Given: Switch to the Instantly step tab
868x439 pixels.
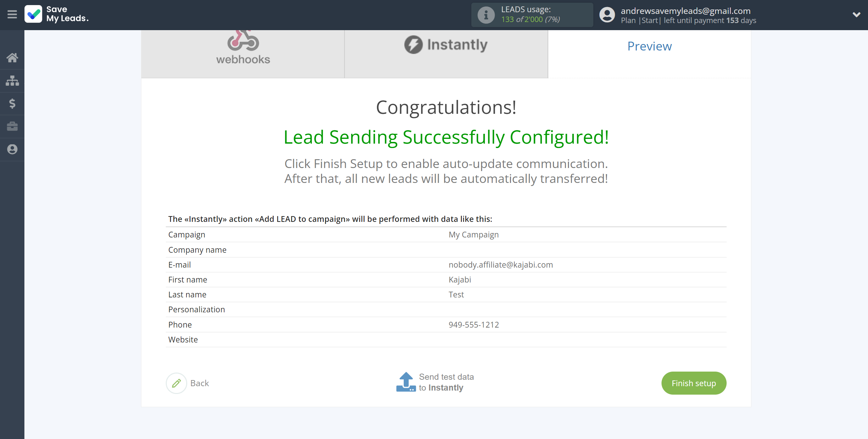Looking at the screenshot, I should 446,54.
